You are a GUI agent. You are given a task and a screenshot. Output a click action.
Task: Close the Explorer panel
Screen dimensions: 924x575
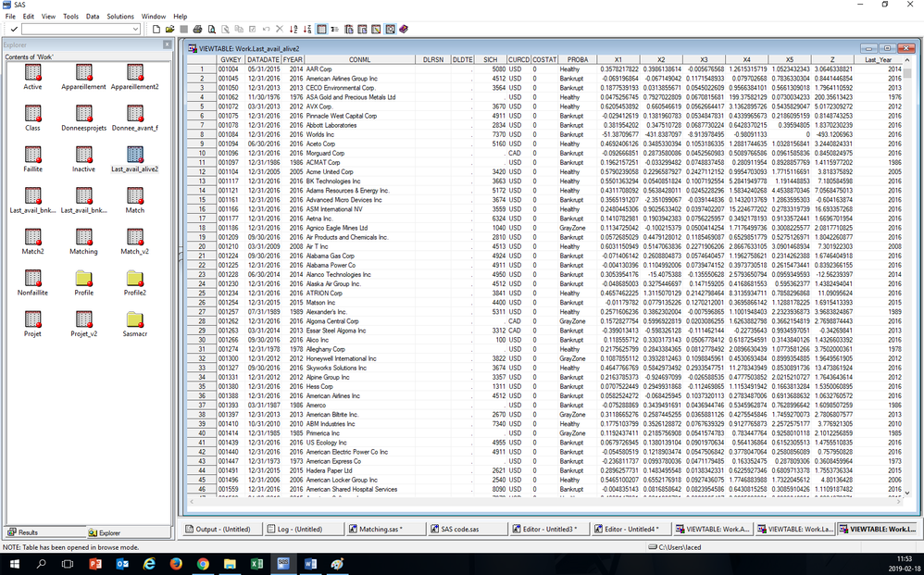tap(169, 44)
